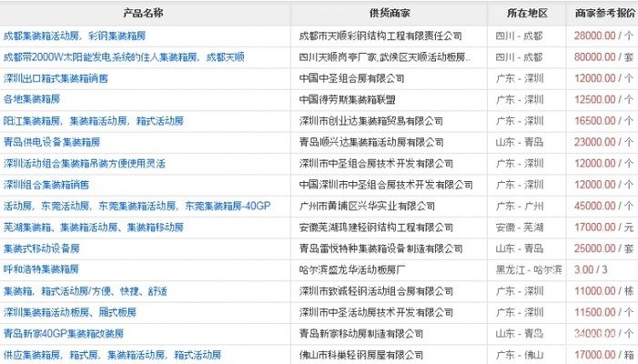Open the 成都带2000W太阳能发电系统 product link

coord(124,57)
